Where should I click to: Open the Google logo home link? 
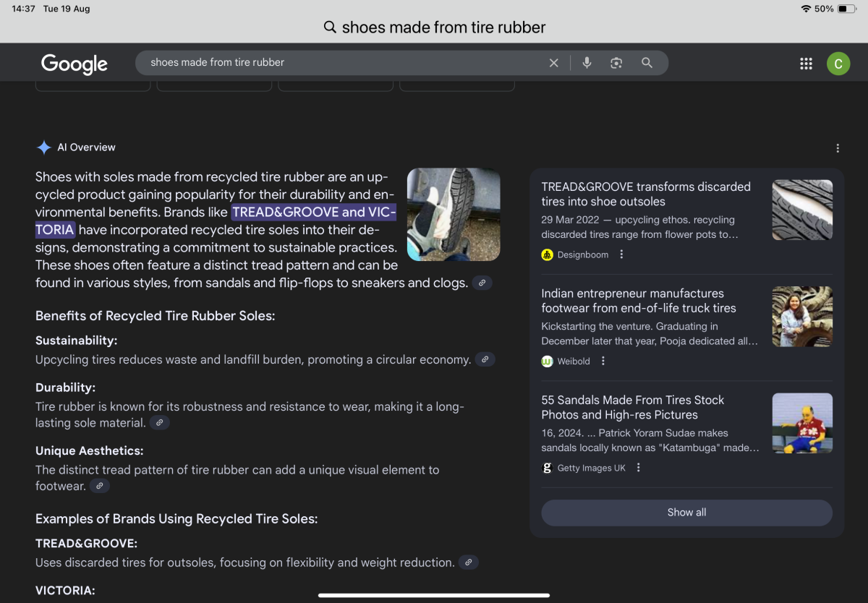click(x=75, y=64)
